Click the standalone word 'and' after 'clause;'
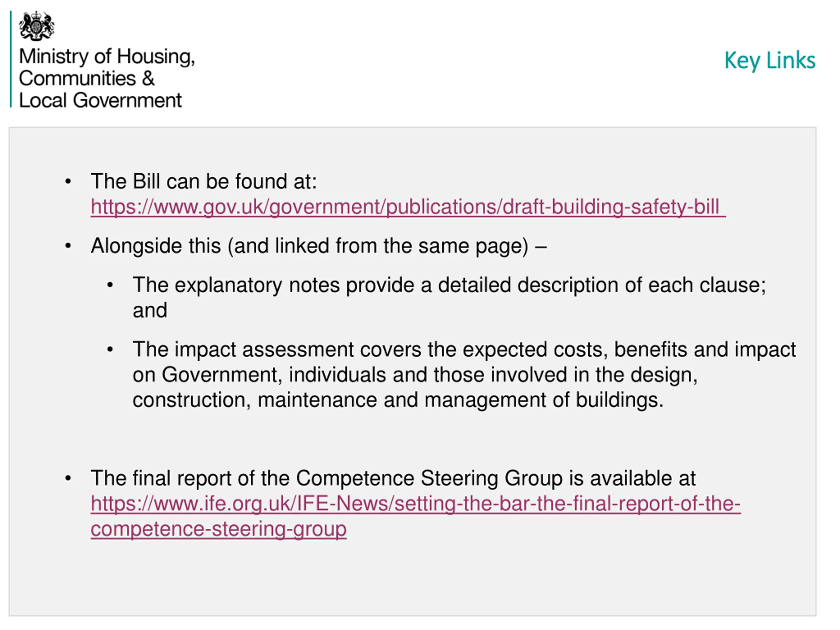Image resolution: width=840 pixels, height=630 pixels. [150, 311]
